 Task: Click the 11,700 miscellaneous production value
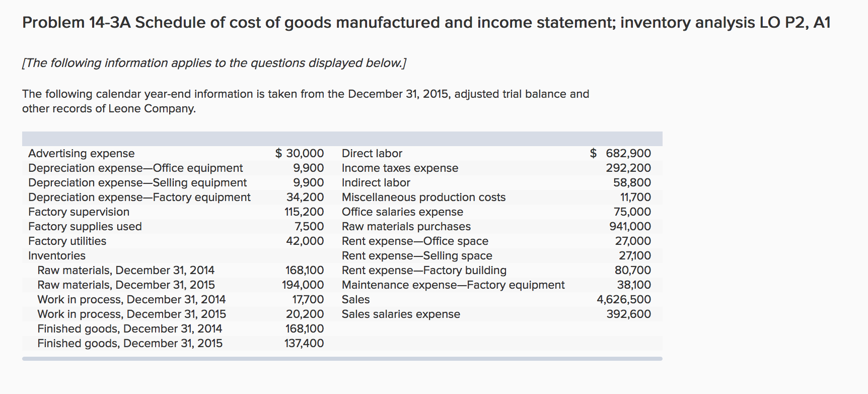point(635,197)
